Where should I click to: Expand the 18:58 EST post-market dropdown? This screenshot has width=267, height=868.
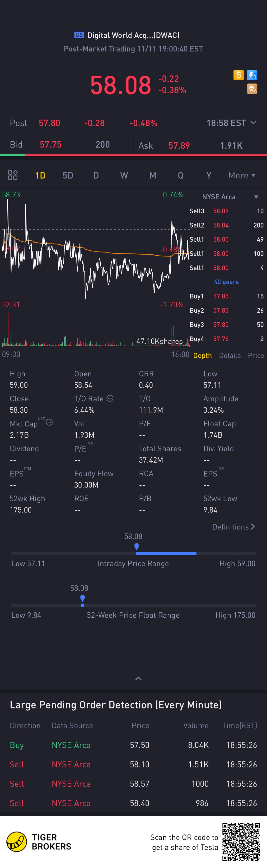[x=232, y=123]
